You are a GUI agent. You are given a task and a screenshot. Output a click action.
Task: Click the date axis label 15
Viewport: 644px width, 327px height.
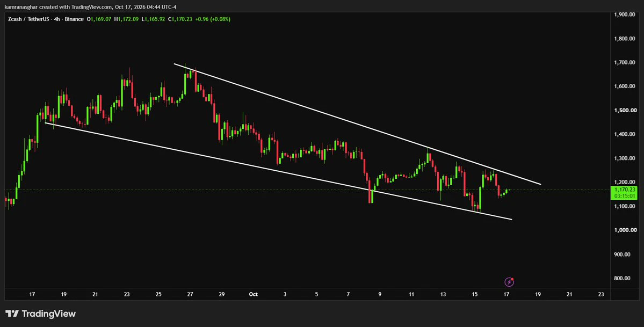pyautogui.click(x=475, y=294)
